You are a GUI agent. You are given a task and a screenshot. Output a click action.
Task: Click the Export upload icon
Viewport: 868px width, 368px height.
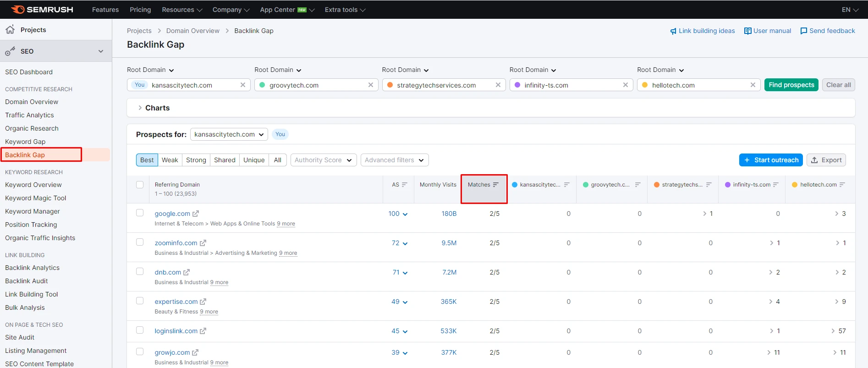click(x=814, y=160)
